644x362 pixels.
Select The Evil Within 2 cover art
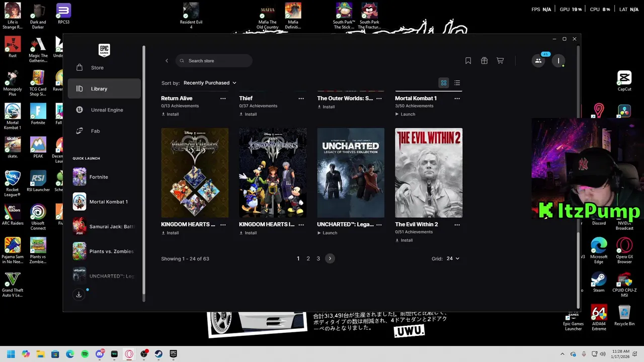point(429,172)
